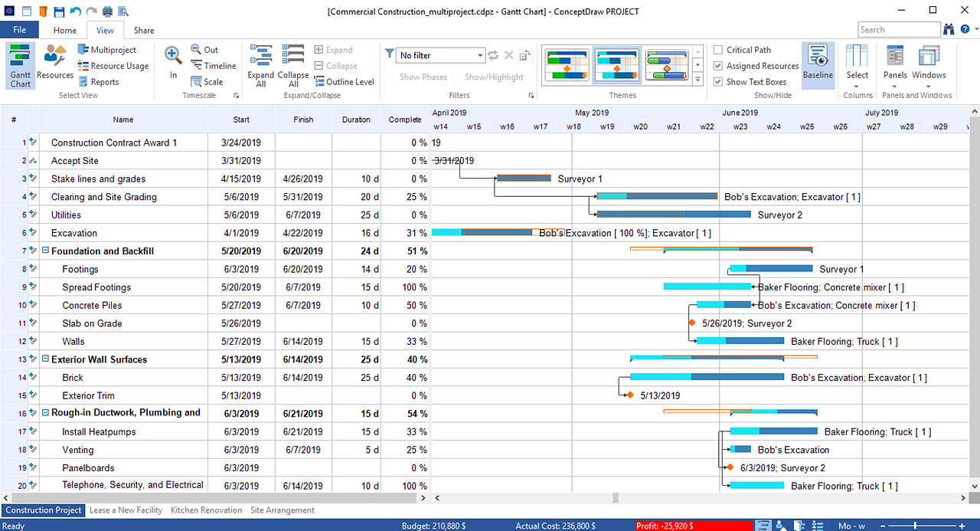
Task: Click multiproject icon in status bar
Action: [x=800, y=526]
